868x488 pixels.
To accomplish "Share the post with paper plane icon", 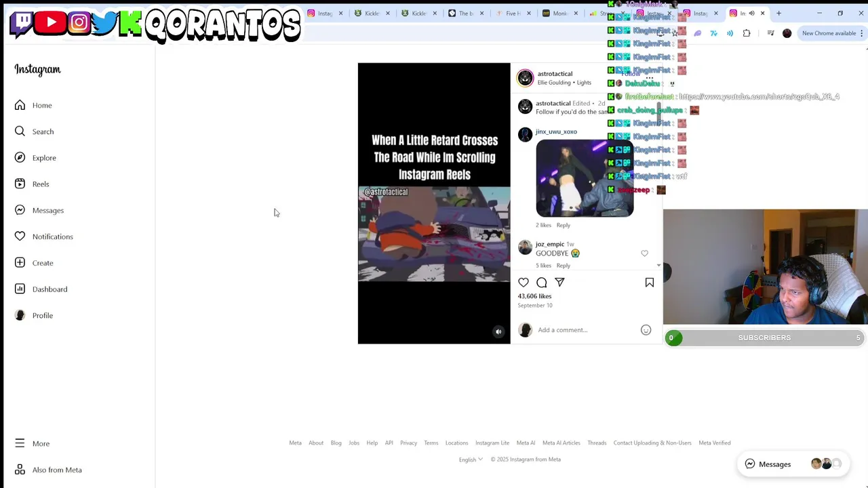I will pos(559,282).
